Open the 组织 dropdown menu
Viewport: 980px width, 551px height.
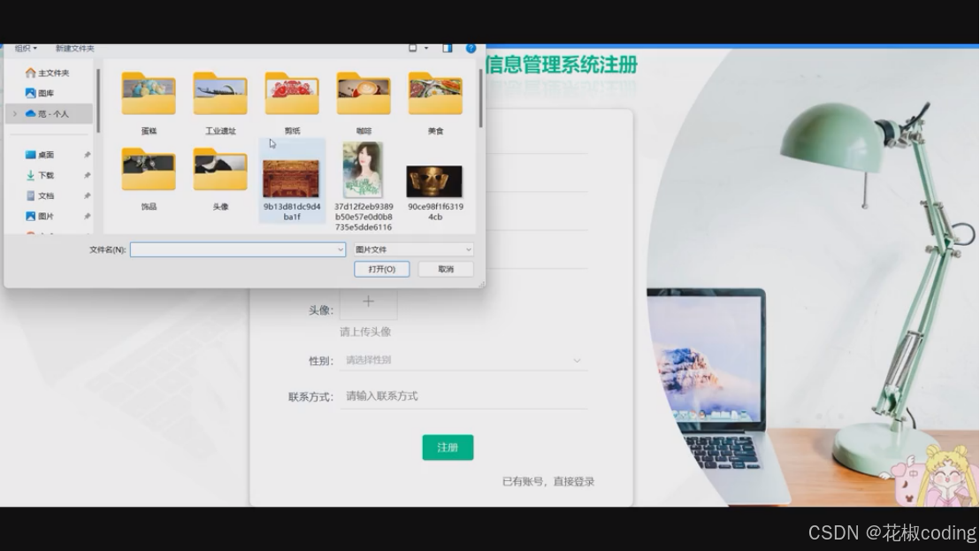(x=22, y=48)
